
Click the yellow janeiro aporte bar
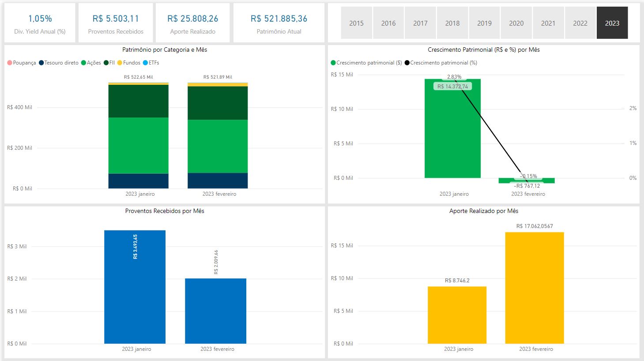click(457, 315)
